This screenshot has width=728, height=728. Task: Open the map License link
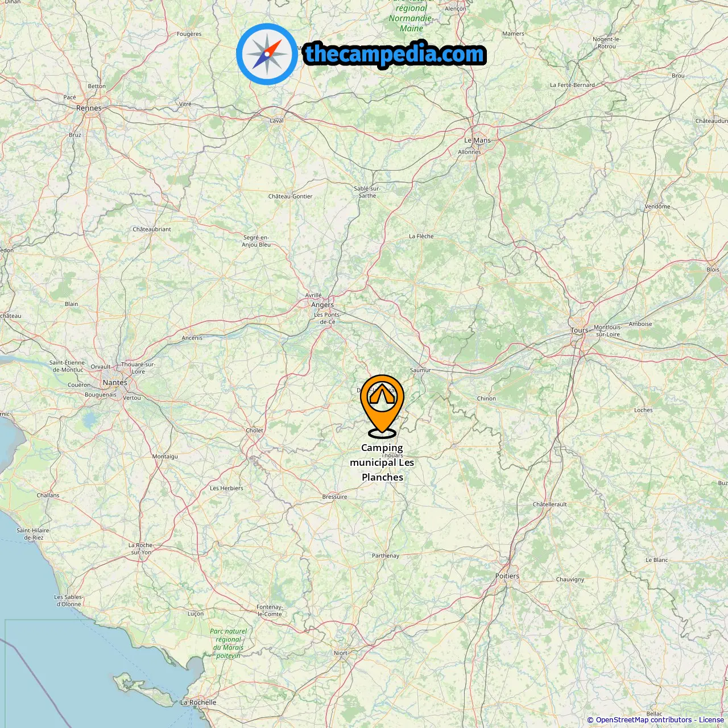712,720
